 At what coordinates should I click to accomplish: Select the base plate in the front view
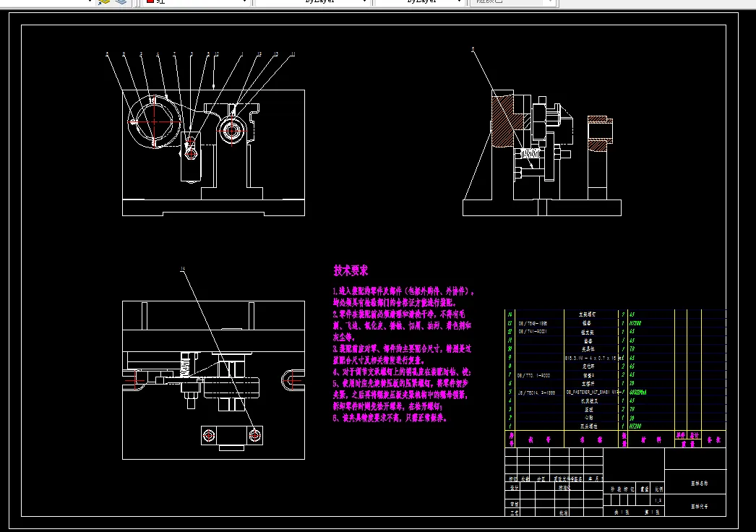point(214,208)
